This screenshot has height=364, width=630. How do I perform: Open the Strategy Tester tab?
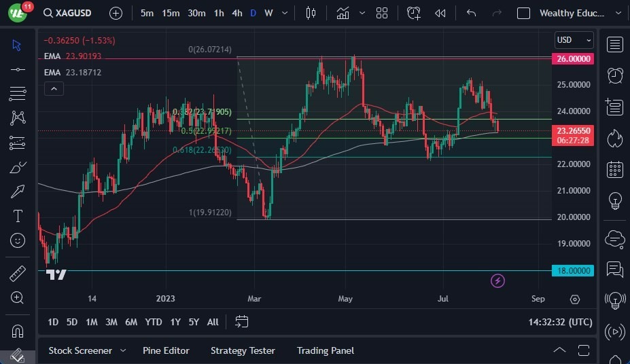pyautogui.click(x=243, y=350)
